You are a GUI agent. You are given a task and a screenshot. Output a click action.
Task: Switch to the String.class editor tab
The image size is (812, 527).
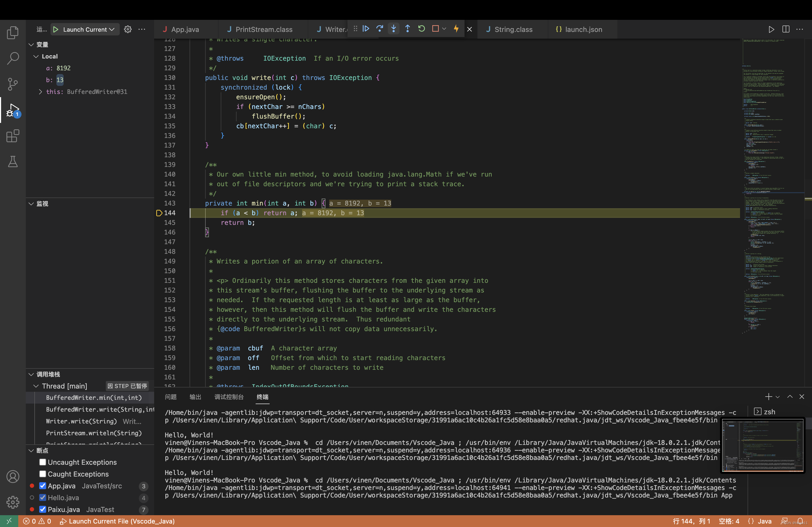pyautogui.click(x=513, y=30)
